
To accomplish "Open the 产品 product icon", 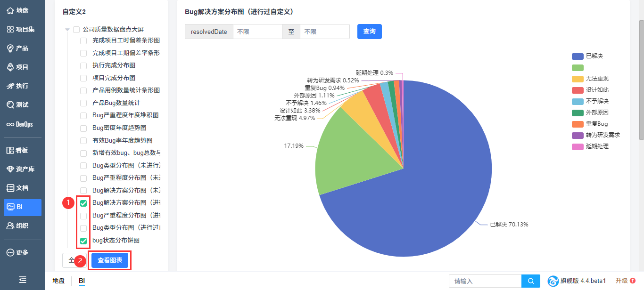I will 10,48.
